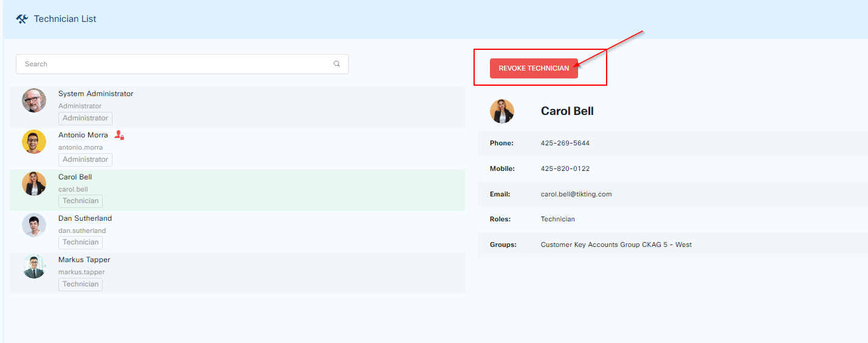Click the search magnifier icon
The image size is (868, 343).
[337, 64]
